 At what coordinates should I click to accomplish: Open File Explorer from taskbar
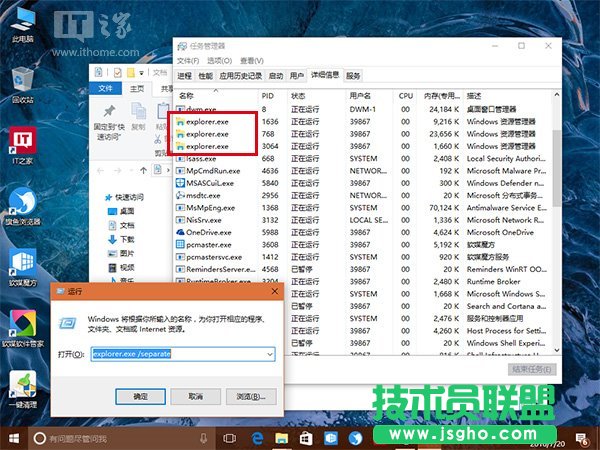click(281, 438)
